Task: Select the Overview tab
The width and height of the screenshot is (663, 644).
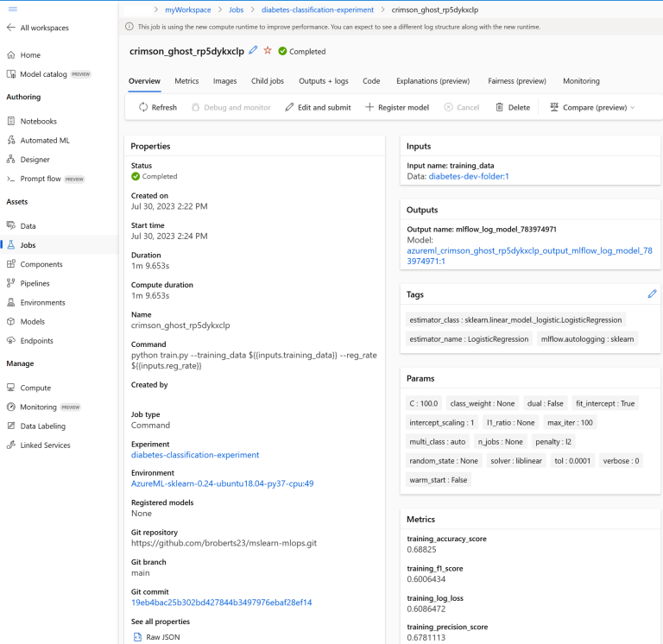Action: click(145, 81)
